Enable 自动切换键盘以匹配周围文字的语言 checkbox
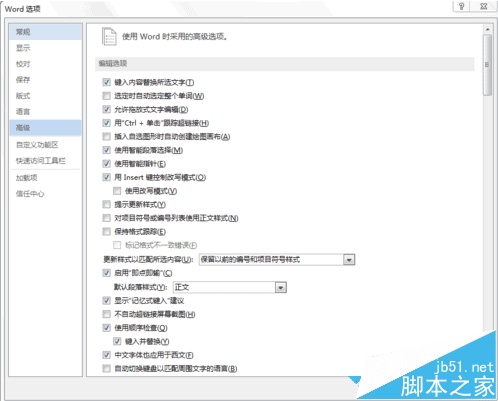Image resolution: width=498 pixels, height=401 pixels. point(106,369)
